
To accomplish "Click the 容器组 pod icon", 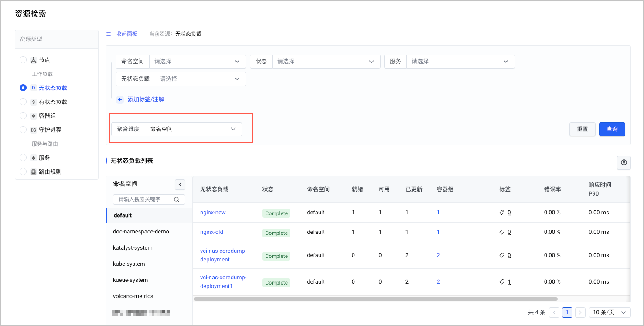I will click(34, 116).
